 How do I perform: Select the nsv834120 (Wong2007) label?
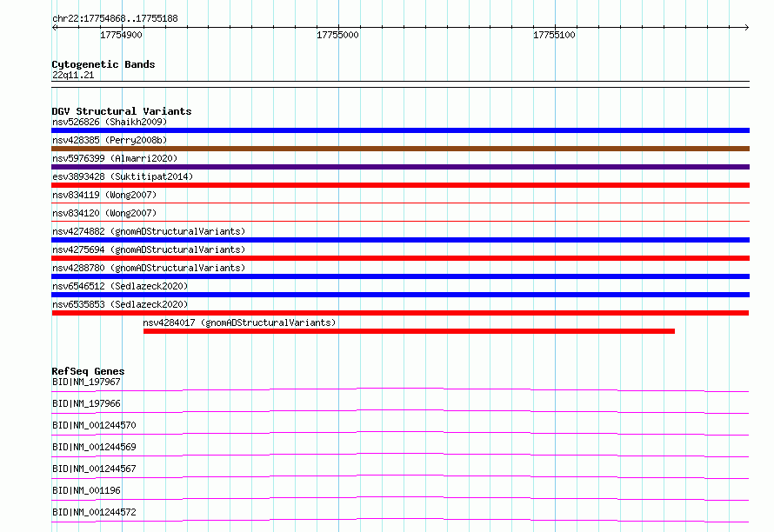(x=104, y=213)
